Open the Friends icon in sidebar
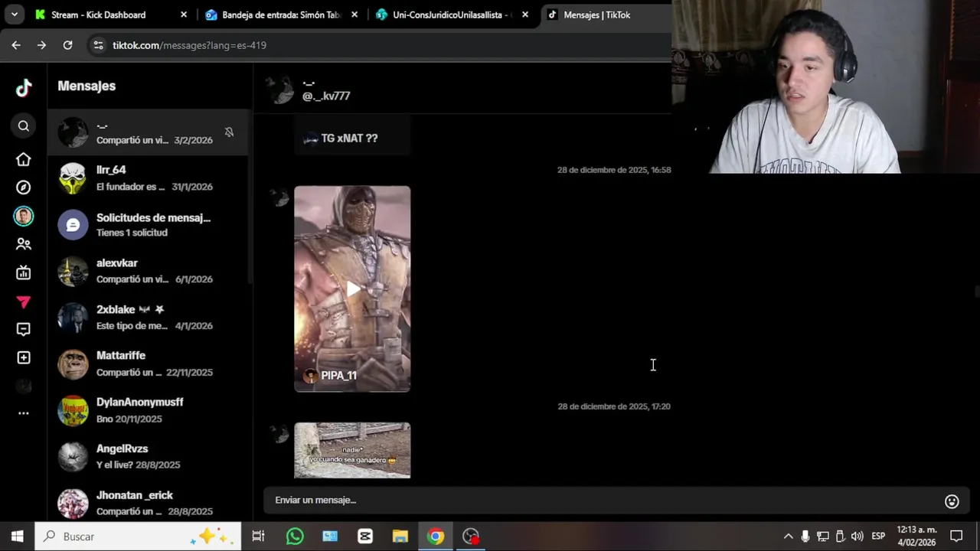The image size is (980, 551). 24,244
